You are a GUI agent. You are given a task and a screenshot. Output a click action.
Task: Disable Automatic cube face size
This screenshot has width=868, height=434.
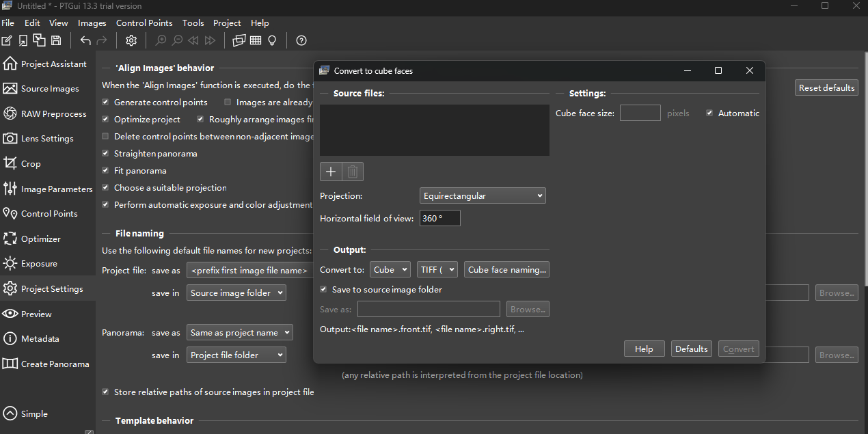(x=709, y=113)
